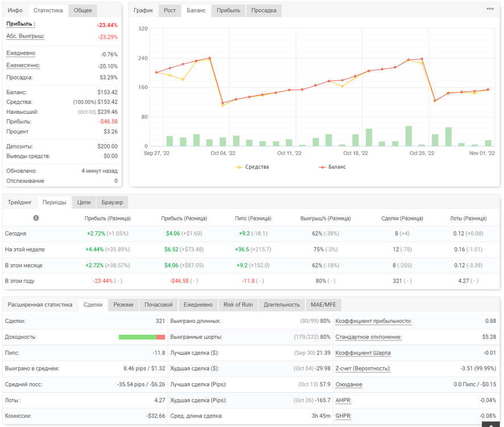Click the В этом году row label
The image size is (504, 427).
tap(19, 281)
